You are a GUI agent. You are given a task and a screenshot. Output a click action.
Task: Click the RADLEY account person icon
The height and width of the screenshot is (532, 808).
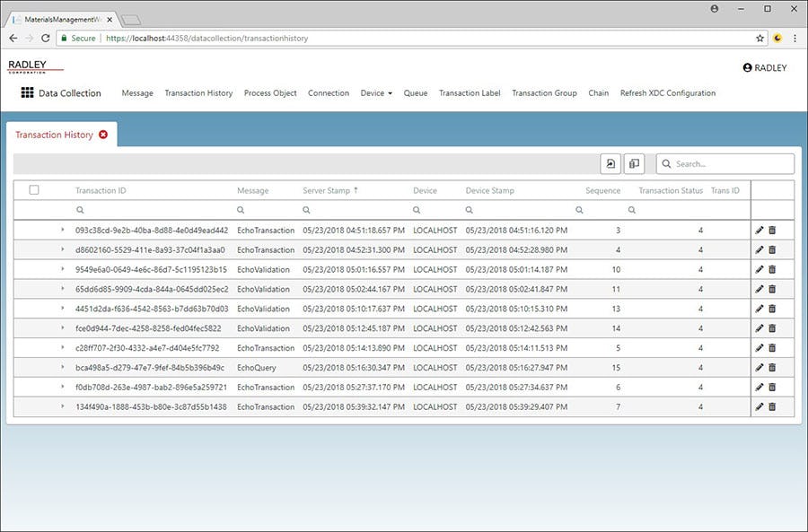click(x=748, y=67)
